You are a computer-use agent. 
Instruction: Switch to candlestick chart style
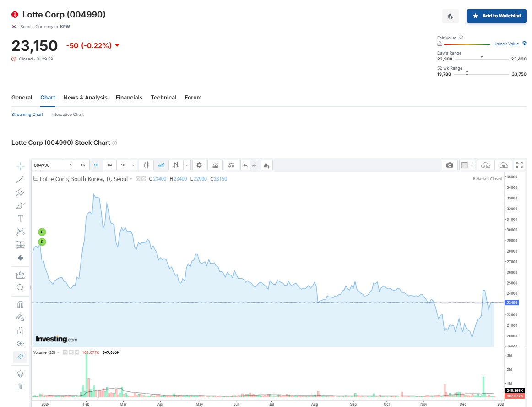click(146, 165)
